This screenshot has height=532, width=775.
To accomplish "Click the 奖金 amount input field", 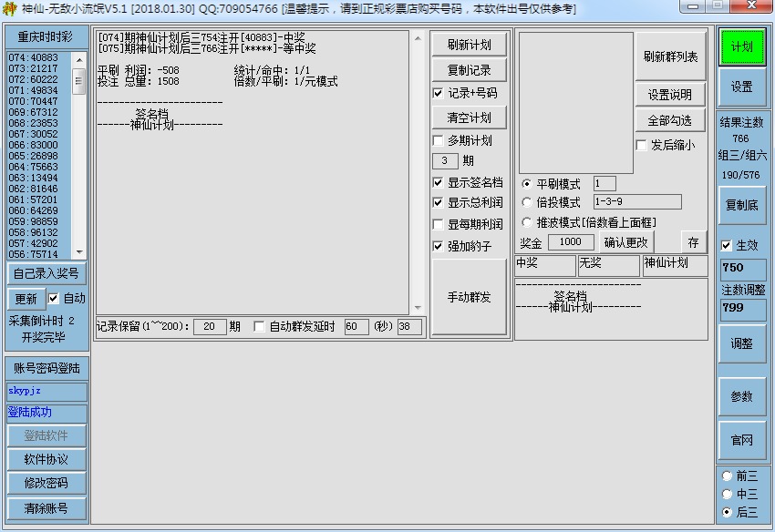I will [x=573, y=241].
